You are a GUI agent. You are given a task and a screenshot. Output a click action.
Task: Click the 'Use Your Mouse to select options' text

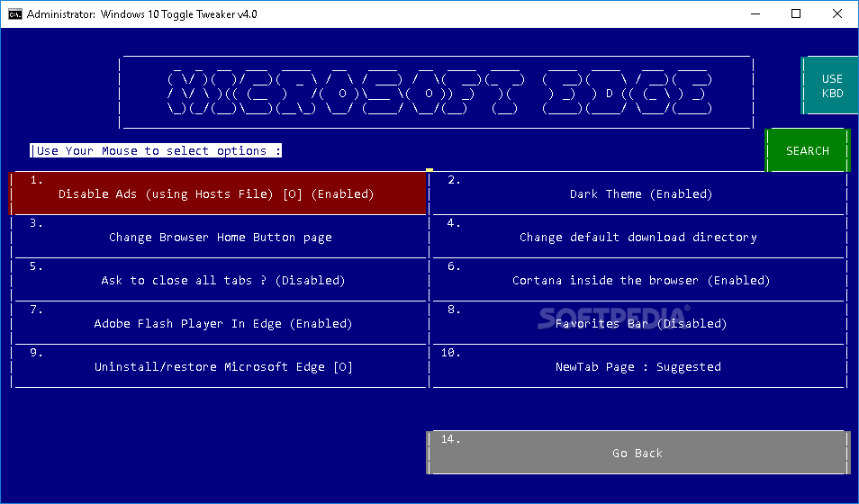156,150
